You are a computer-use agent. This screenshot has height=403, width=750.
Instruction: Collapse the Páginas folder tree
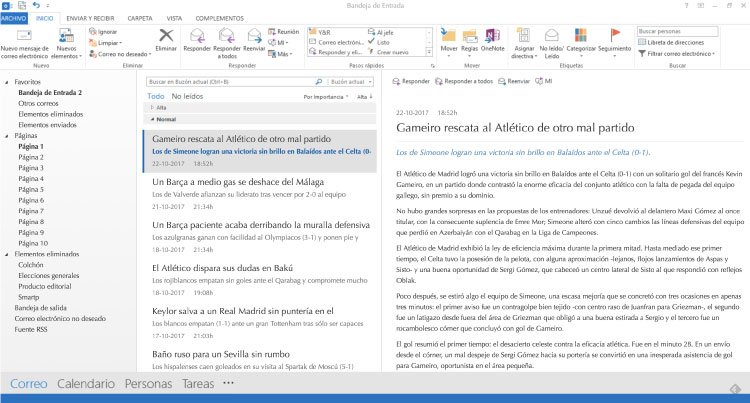(x=7, y=136)
